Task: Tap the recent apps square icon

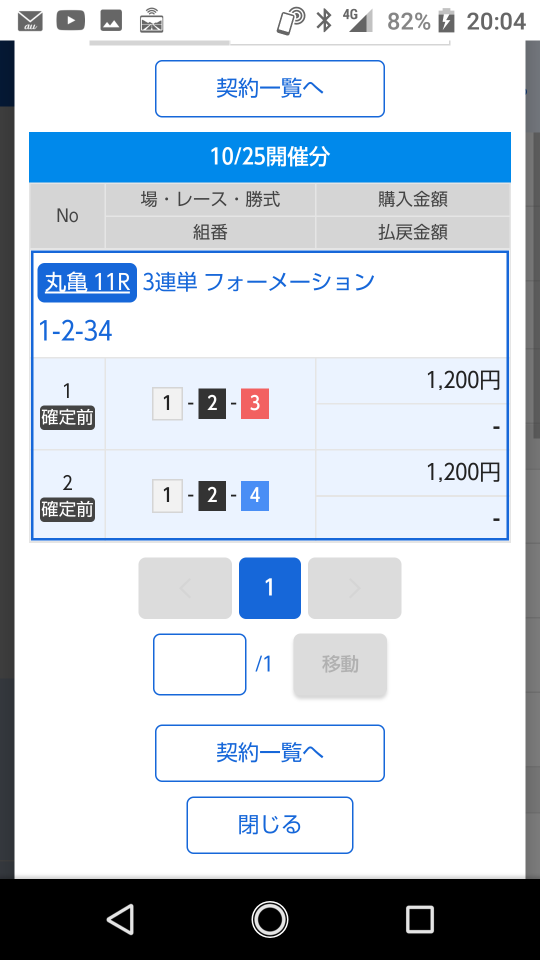Action: pos(419,919)
